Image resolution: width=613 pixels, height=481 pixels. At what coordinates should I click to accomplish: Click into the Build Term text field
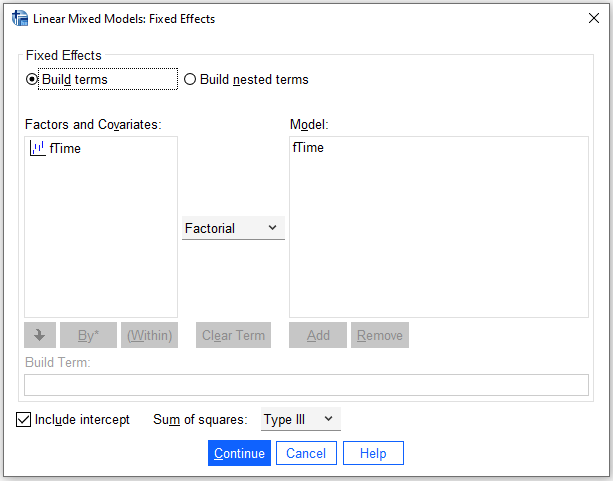tap(306, 385)
